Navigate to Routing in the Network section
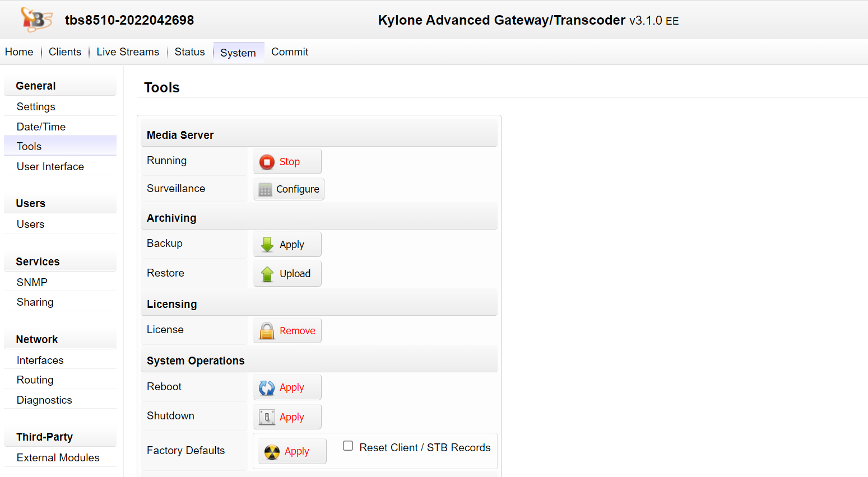 [35, 380]
